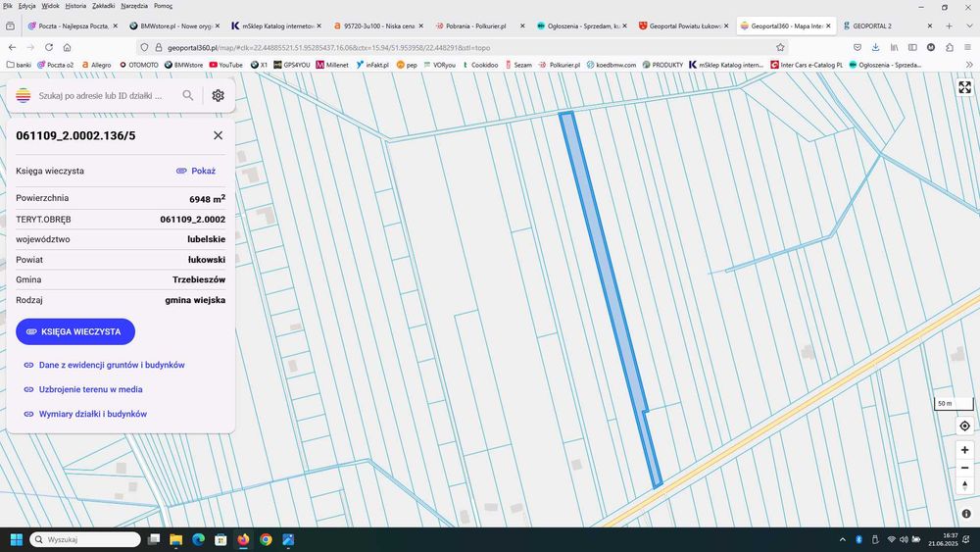Screen dimensions: 980x552
Task: Open the Plik menu
Action: tap(8, 6)
